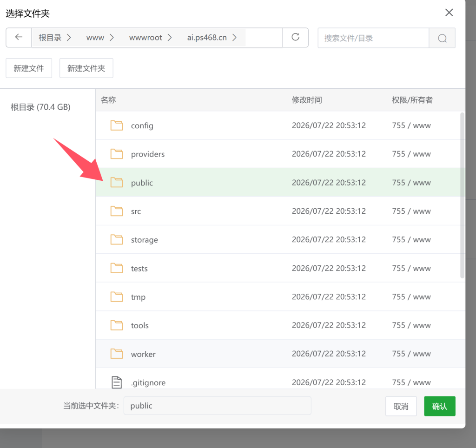Viewport: 476px width, 448px height.
Task: Click the src folder icon
Action: [x=117, y=211]
